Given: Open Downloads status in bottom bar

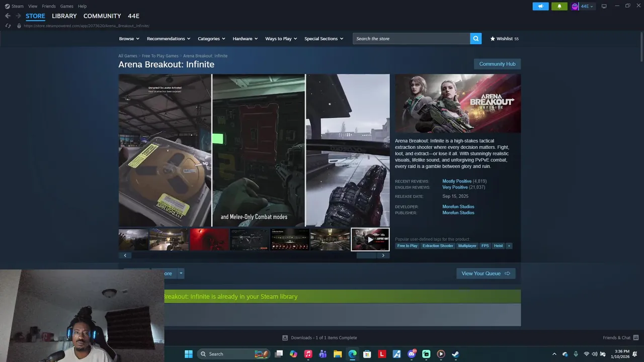Looking at the screenshot, I should point(319,338).
